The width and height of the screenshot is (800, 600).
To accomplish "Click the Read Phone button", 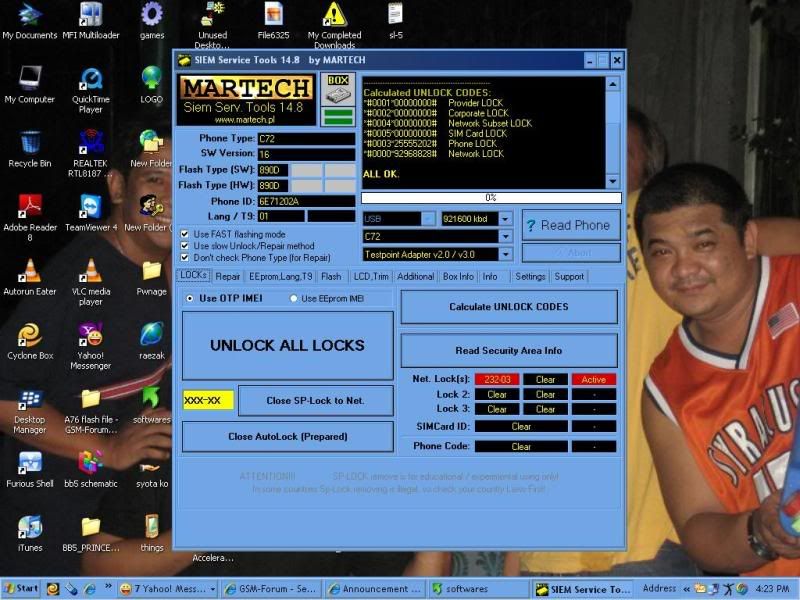I will pyautogui.click(x=571, y=226).
